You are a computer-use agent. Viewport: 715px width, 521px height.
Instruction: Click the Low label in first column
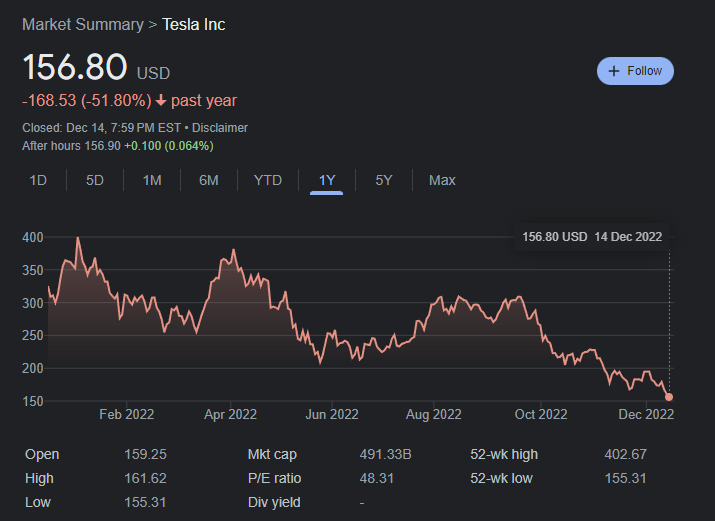(38, 502)
